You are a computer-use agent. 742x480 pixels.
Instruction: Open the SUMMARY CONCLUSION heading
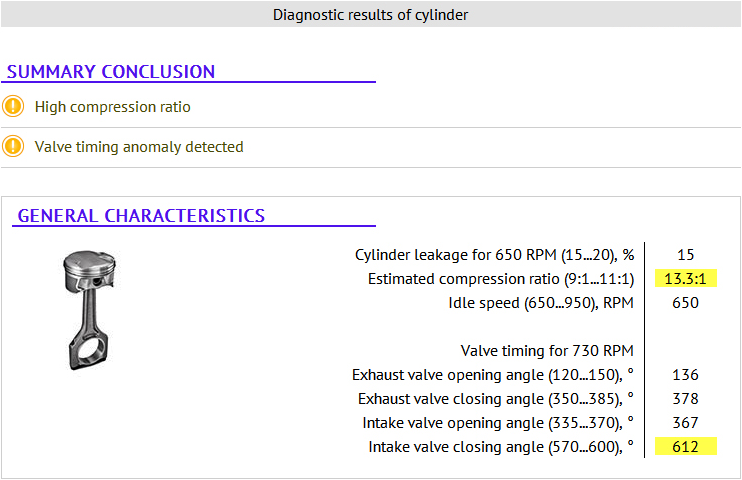coord(111,72)
